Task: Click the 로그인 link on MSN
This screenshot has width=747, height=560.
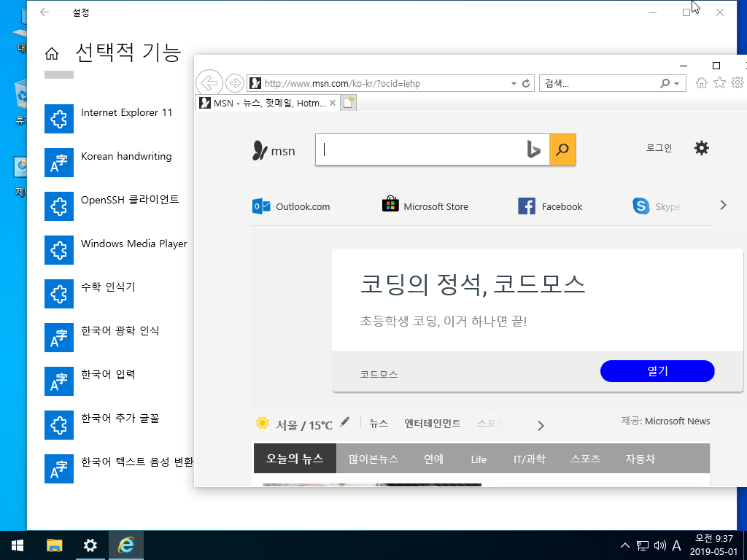Action: [x=659, y=148]
